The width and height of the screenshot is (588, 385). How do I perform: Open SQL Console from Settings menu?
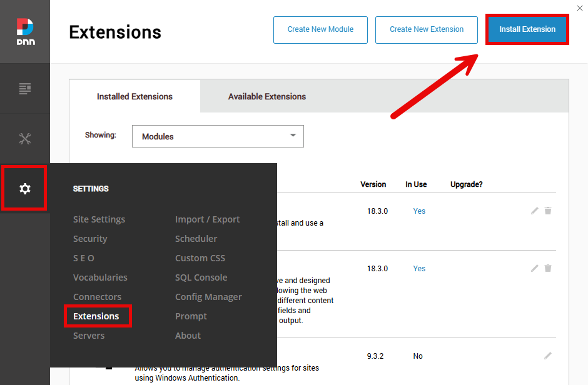click(x=201, y=277)
